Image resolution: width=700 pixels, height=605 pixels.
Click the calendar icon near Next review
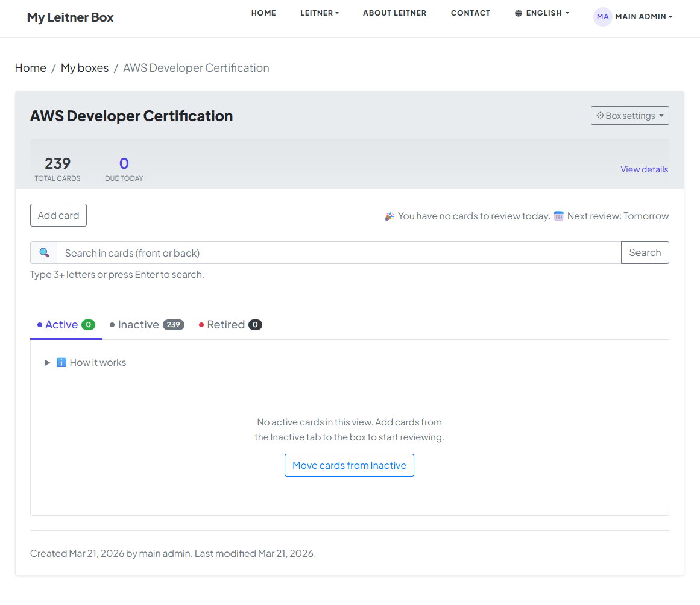pyautogui.click(x=559, y=216)
